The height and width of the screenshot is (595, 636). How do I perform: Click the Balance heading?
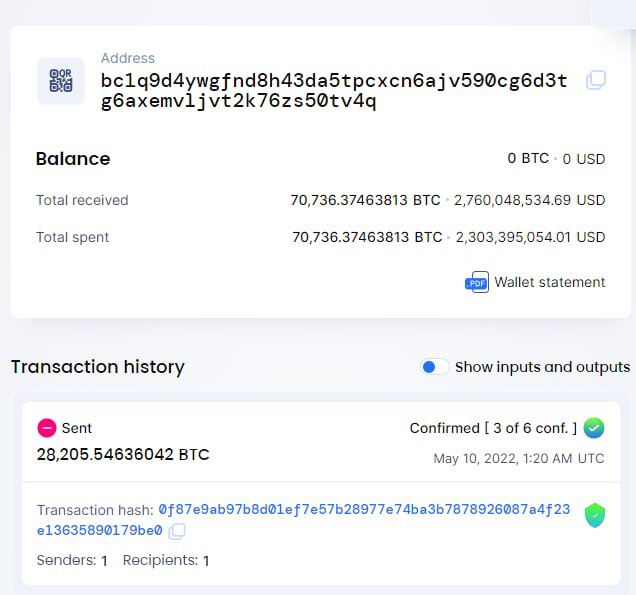point(73,159)
